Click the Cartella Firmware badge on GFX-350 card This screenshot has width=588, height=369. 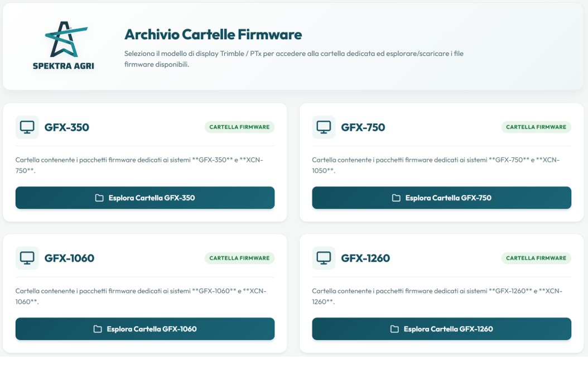pyautogui.click(x=239, y=127)
